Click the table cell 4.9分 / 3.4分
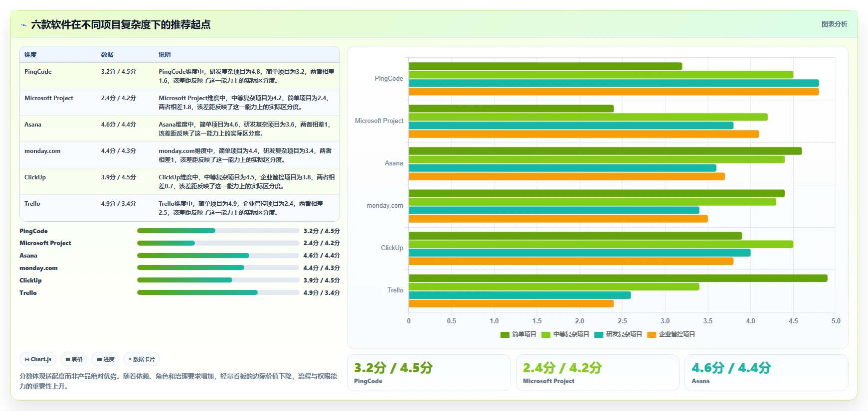The image size is (868, 411). pos(119,204)
